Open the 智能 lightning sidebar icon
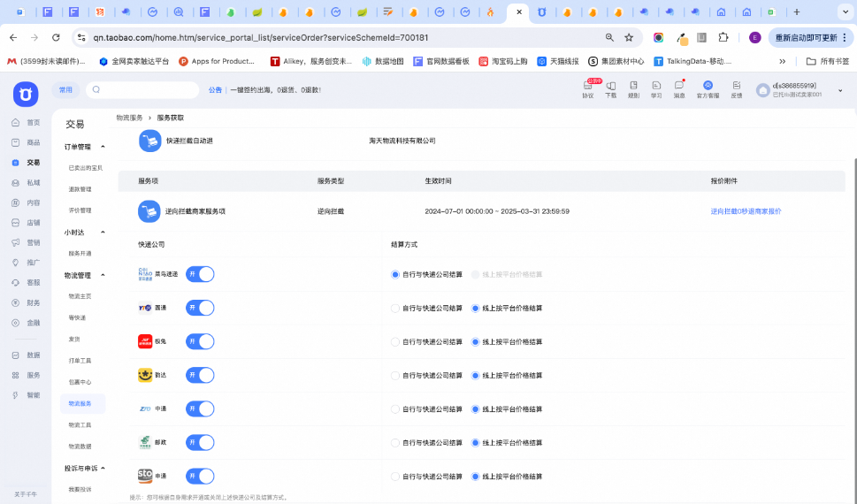The image size is (857, 504). [15, 395]
